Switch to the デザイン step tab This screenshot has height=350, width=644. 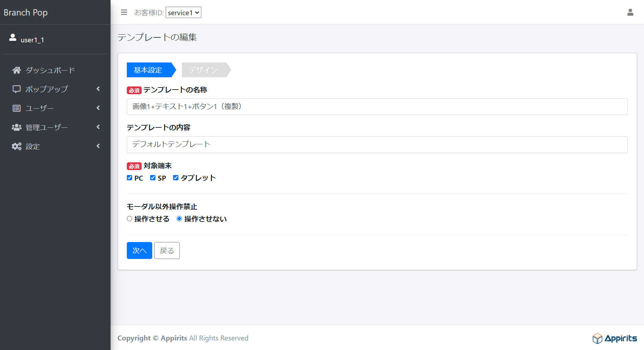(x=206, y=70)
